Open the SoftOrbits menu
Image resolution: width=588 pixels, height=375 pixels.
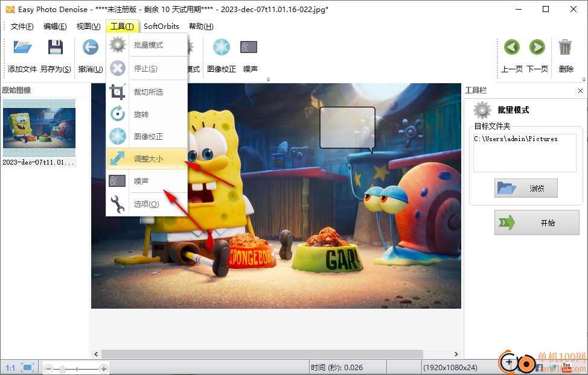161,26
